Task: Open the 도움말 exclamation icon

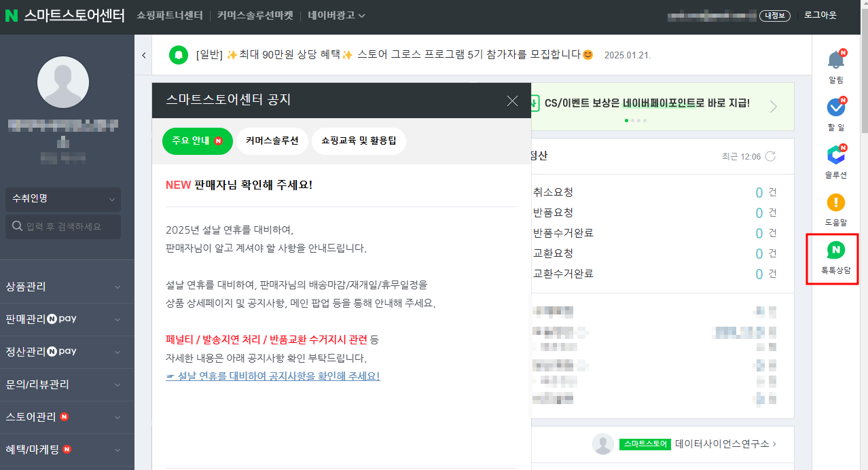Action: coord(836,202)
